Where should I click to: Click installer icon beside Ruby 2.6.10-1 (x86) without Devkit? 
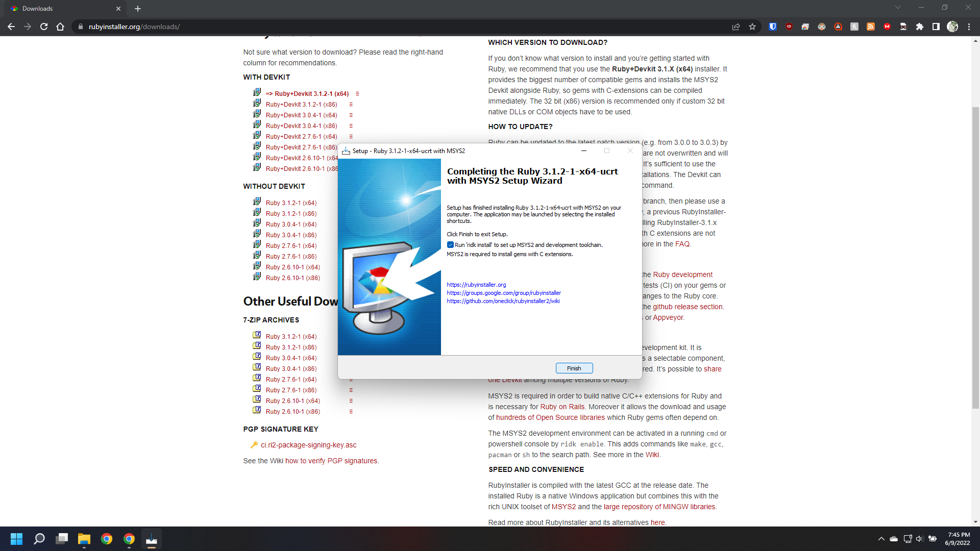tap(257, 277)
